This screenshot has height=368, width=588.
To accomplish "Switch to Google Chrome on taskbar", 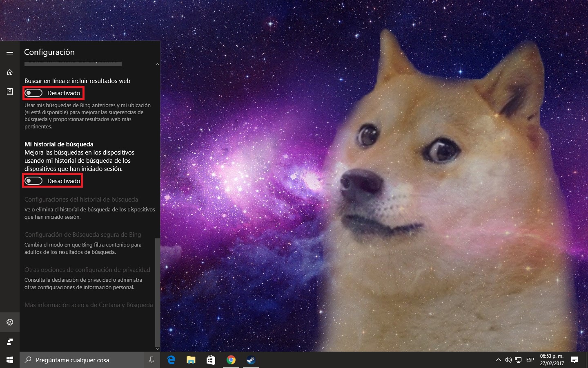I will point(231,360).
